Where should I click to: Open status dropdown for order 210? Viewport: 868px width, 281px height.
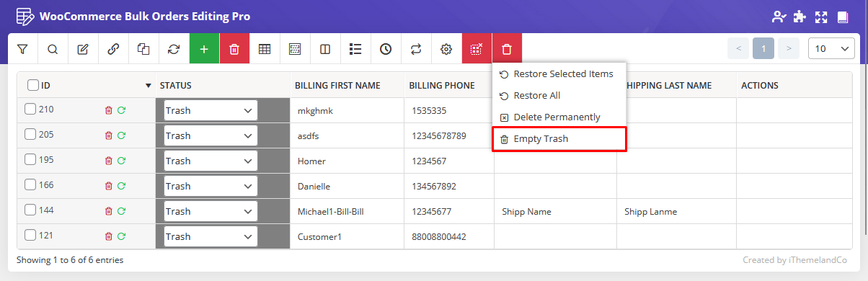211,111
